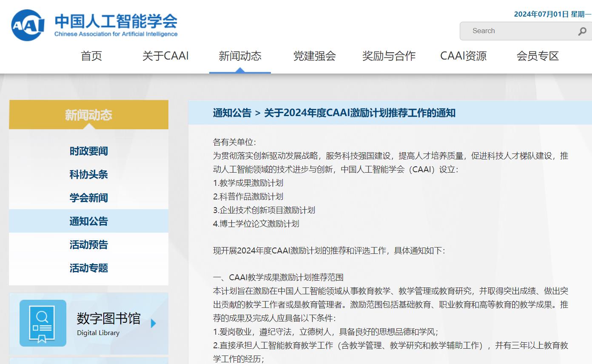Open 学会新闻 in the sidebar
This screenshot has height=364, width=592.
point(88,198)
